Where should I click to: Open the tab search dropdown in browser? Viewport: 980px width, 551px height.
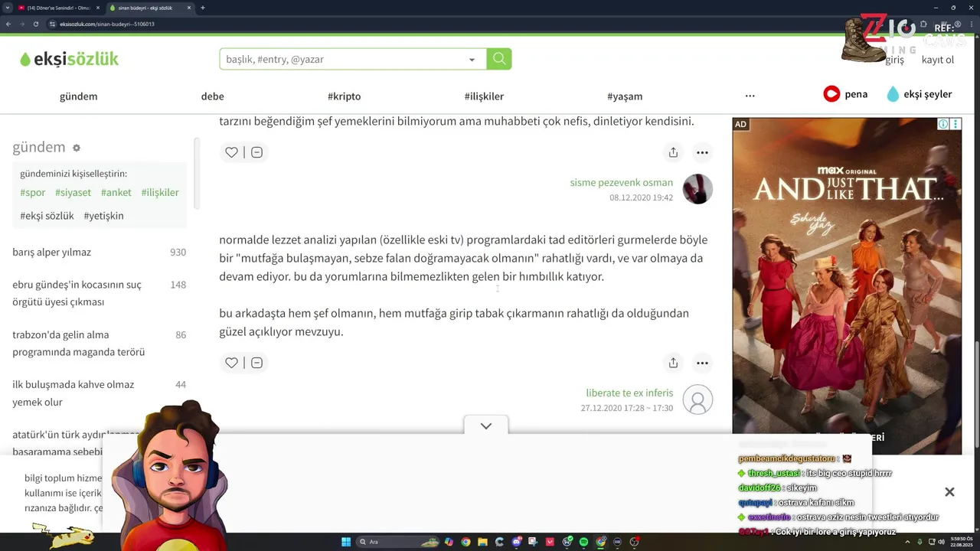pos(7,8)
